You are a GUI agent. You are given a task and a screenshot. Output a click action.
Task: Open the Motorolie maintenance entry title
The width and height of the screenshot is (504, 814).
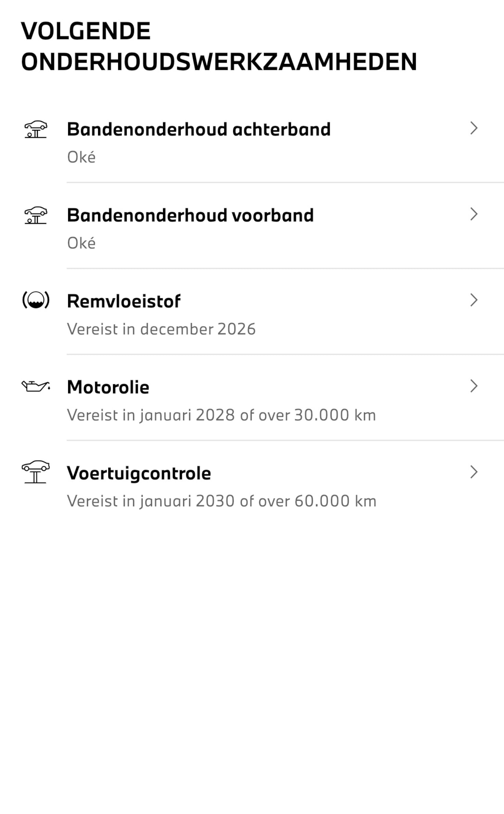(108, 387)
